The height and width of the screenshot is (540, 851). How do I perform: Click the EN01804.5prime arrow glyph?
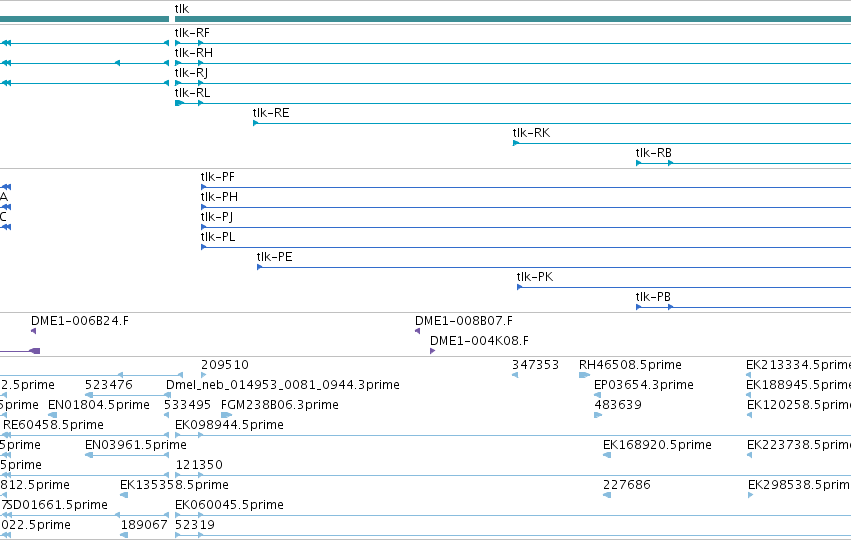53,415
